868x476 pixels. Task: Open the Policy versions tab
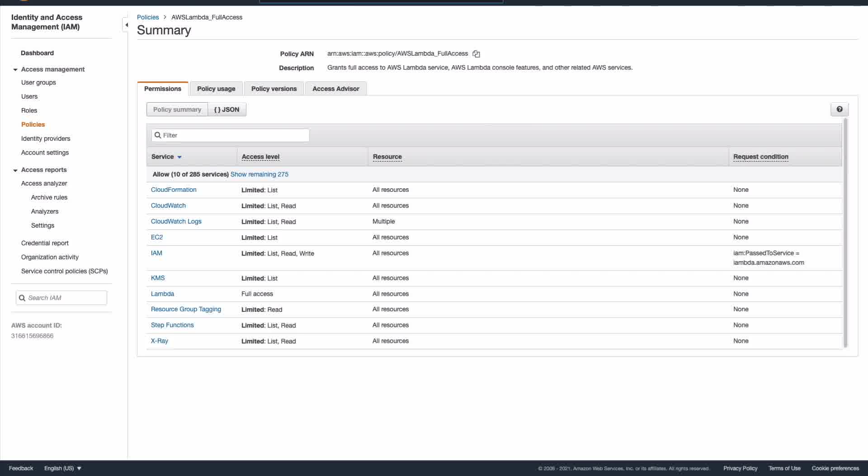274,89
